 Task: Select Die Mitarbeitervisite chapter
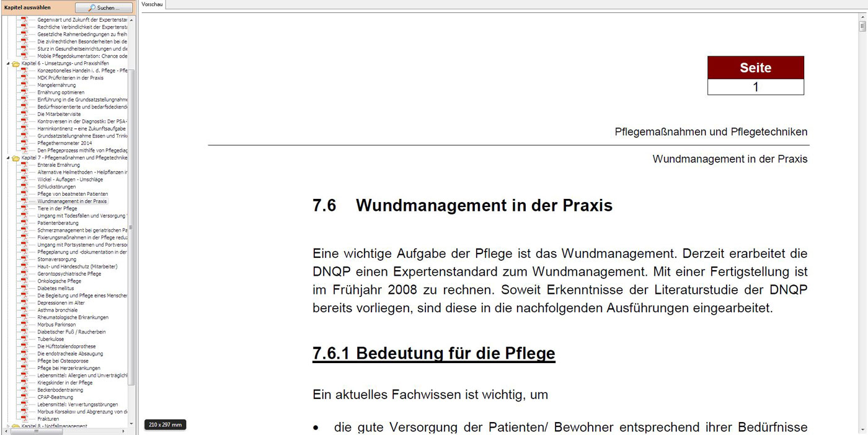(59, 115)
